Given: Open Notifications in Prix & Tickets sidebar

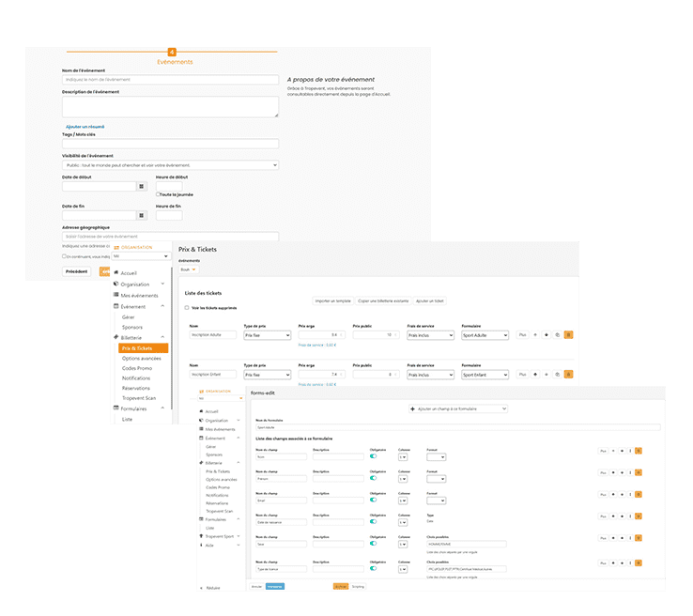Looking at the screenshot, I should click(x=136, y=378).
